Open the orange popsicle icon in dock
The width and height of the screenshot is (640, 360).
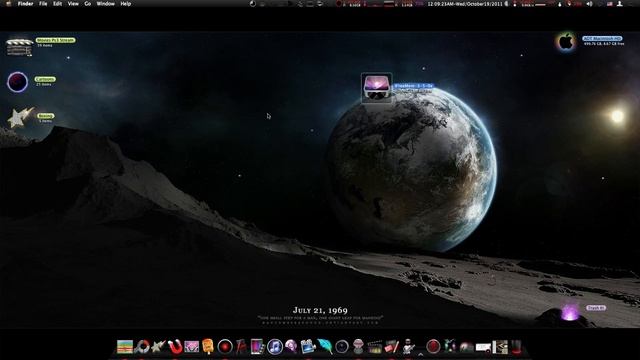click(x=208, y=347)
